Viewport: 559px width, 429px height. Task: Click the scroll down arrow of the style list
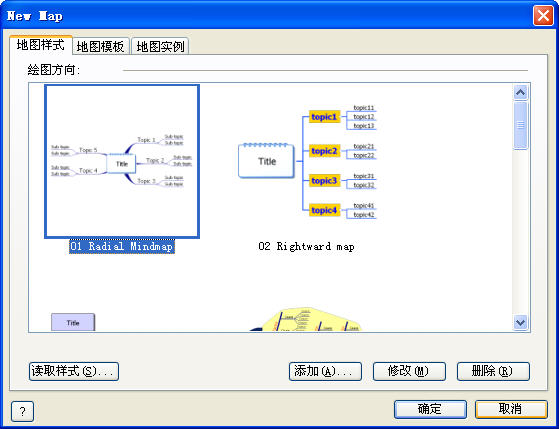click(x=520, y=322)
